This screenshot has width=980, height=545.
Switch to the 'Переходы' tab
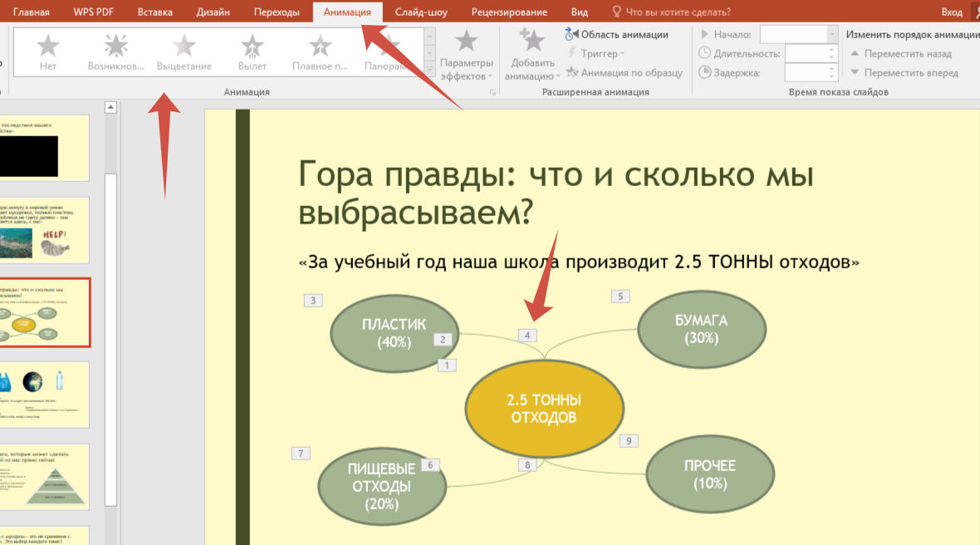pos(277,12)
